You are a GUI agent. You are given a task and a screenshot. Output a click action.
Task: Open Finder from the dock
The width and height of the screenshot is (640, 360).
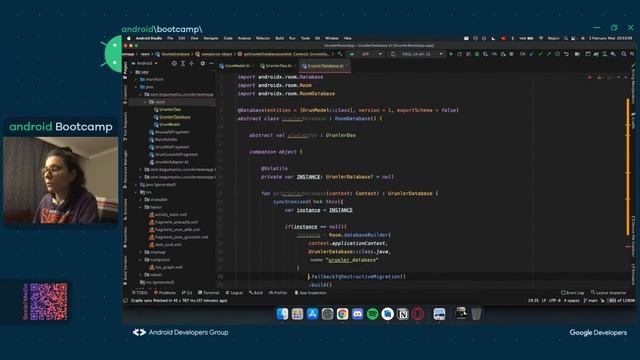point(282,314)
